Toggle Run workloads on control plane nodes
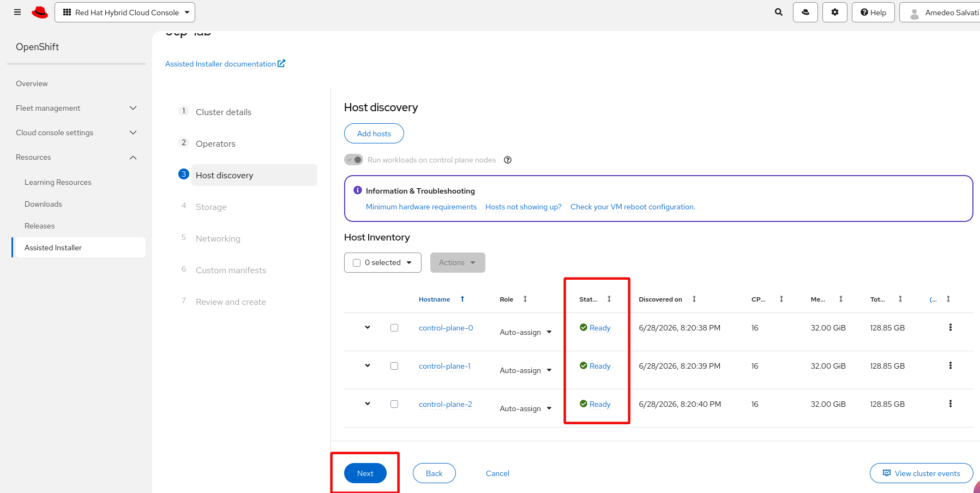The image size is (980, 493). pos(354,160)
